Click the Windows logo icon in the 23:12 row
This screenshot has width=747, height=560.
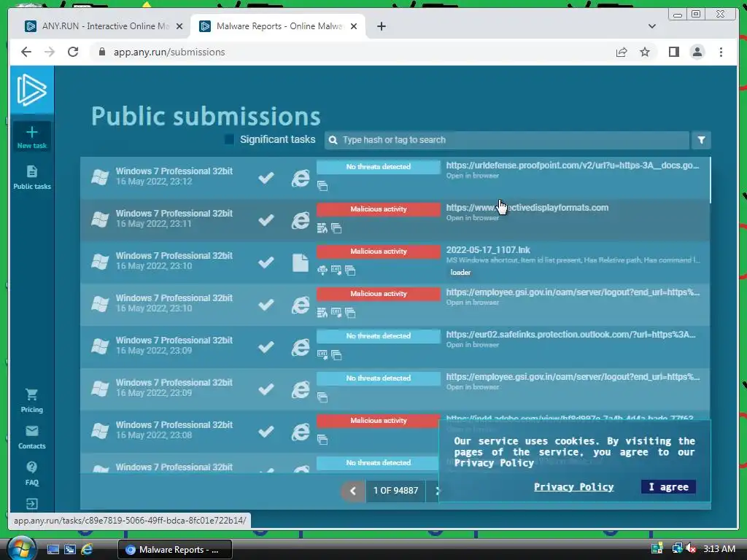(x=100, y=177)
